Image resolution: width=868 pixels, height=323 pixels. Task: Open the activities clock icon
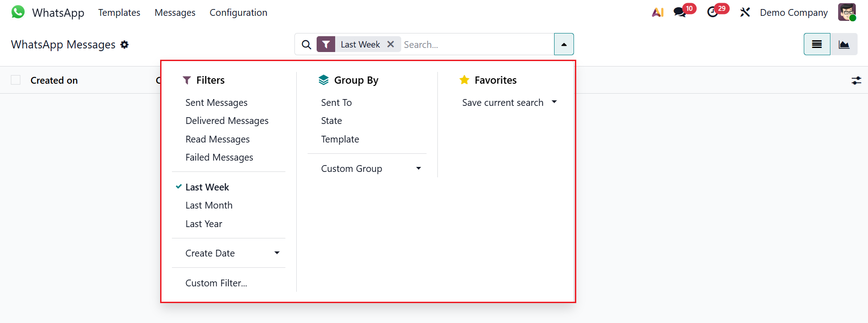point(713,12)
